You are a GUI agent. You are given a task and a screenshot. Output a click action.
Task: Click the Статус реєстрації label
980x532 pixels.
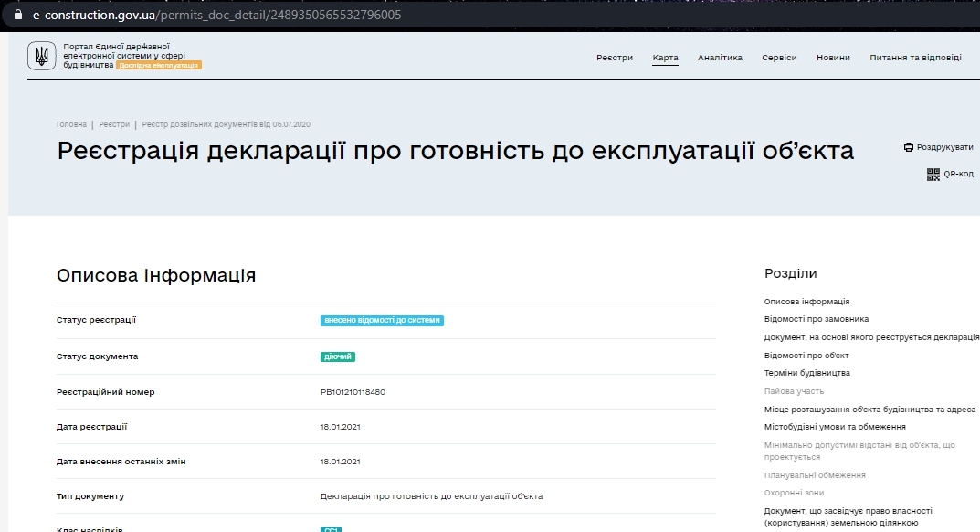coord(96,320)
